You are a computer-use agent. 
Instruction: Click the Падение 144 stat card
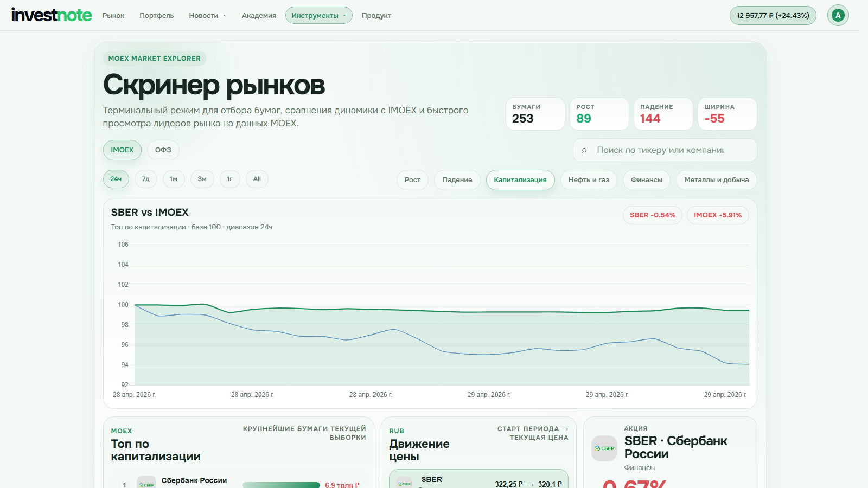[663, 114]
